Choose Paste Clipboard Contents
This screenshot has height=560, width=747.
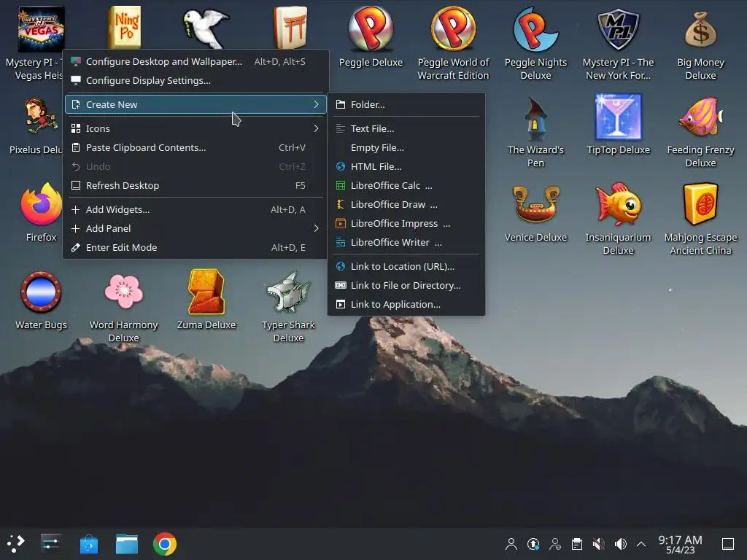point(196,147)
